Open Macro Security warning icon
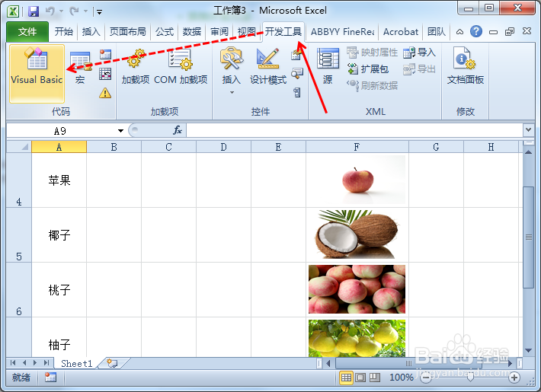Image resolution: width=541 pixels, height=392 pixels. coord(105,93)
